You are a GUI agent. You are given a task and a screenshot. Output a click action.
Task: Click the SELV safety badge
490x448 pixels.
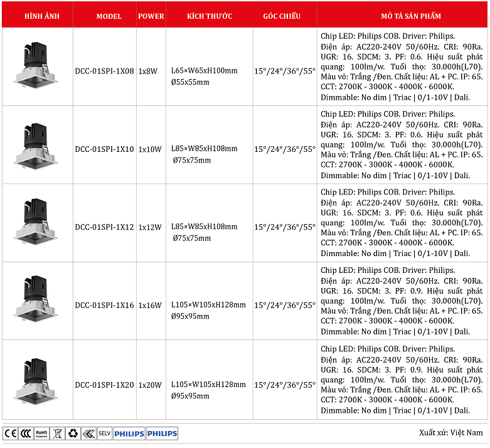pyautogui.click(x=105, y=434)
